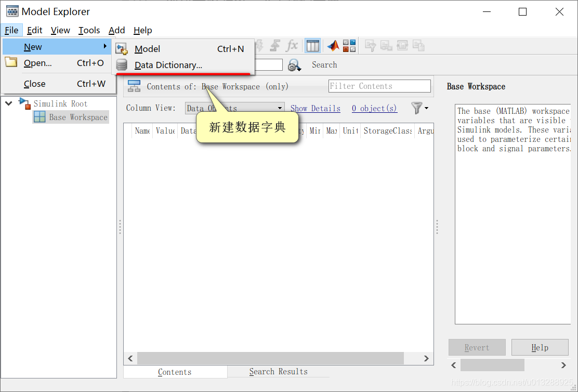Screen dimensions: 578x392
Task: Click the Filter Contents input field
Action: 379,86
